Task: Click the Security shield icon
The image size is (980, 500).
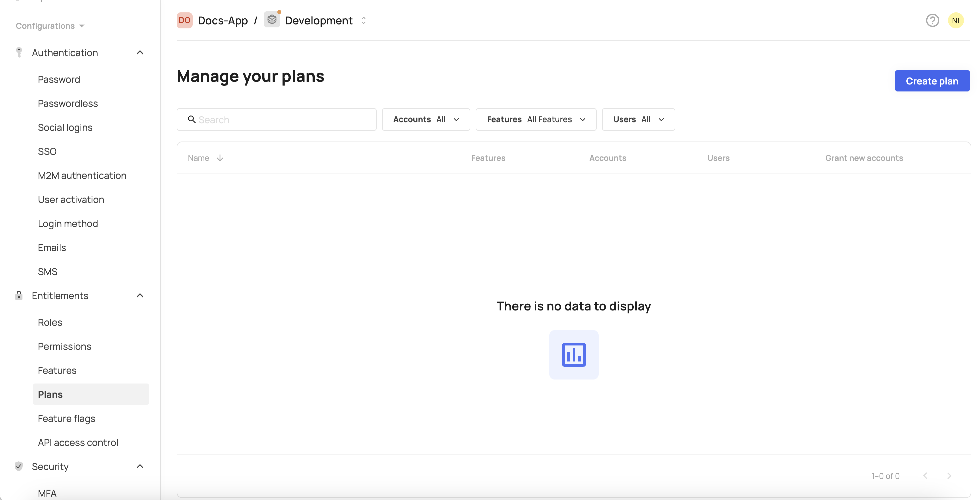Action: click(19, 466)
